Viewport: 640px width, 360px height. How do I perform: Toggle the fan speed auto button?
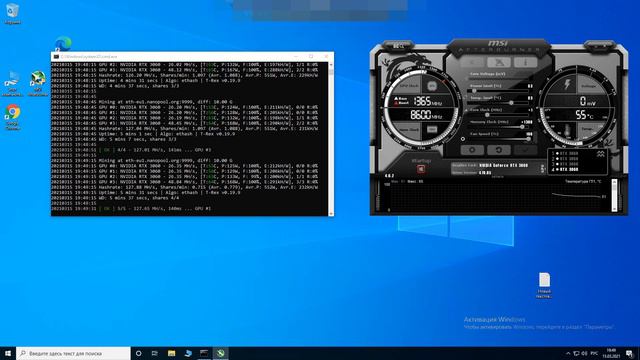(x=462, y=139)
